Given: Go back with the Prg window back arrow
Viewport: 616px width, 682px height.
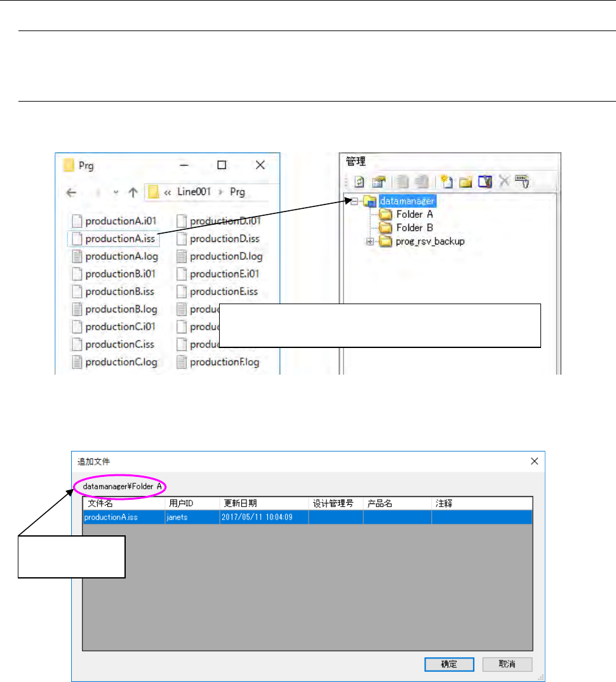Looking at the screenshot, I should click(x=71, y=192).
